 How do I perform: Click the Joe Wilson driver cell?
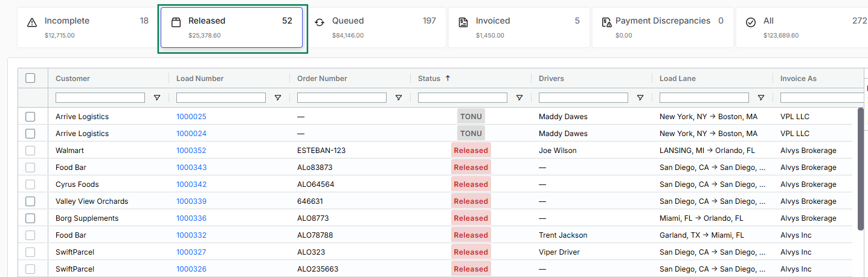click(x=558, y=151)
